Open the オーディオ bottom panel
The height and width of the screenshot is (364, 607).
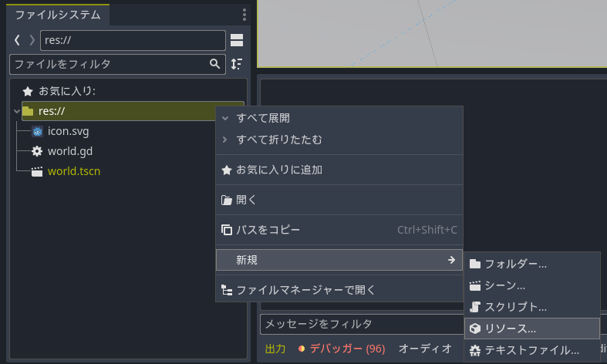pyautogui.click(x=425, y=349)
